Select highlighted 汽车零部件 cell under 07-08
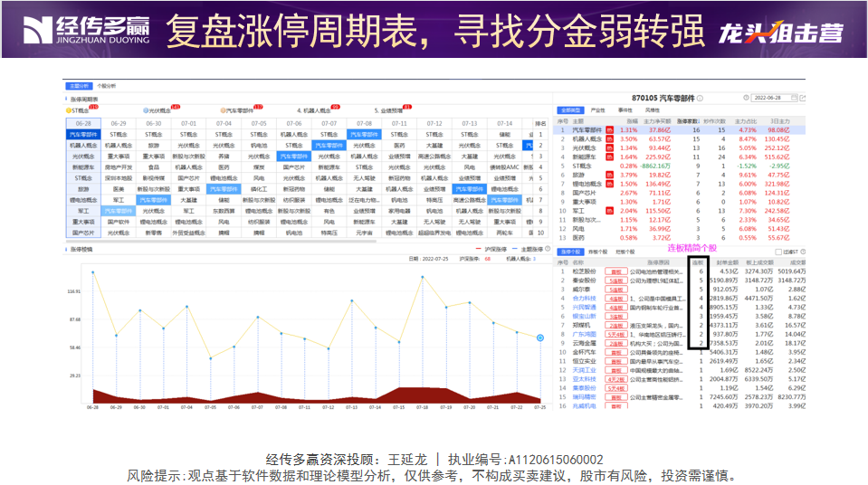The image size is (868, 485). [x=364, y=135]
